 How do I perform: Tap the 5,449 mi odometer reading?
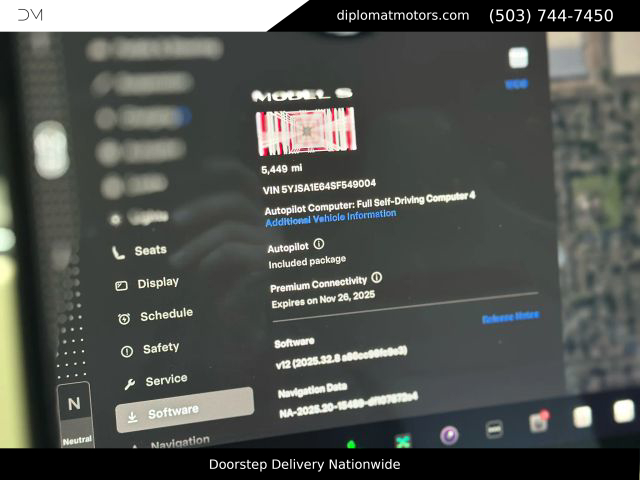[282, 169]
